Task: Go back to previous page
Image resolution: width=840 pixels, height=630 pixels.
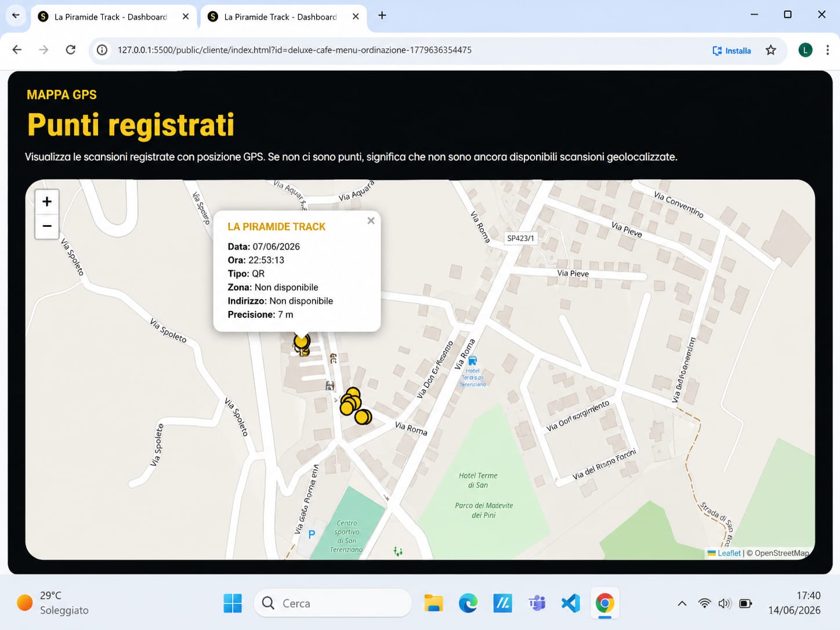Action: (17, 50)
